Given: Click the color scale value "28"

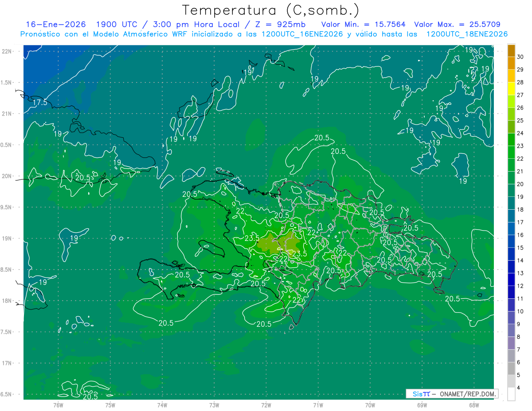Looking at the screenshot, I should (x=520, y=82).
